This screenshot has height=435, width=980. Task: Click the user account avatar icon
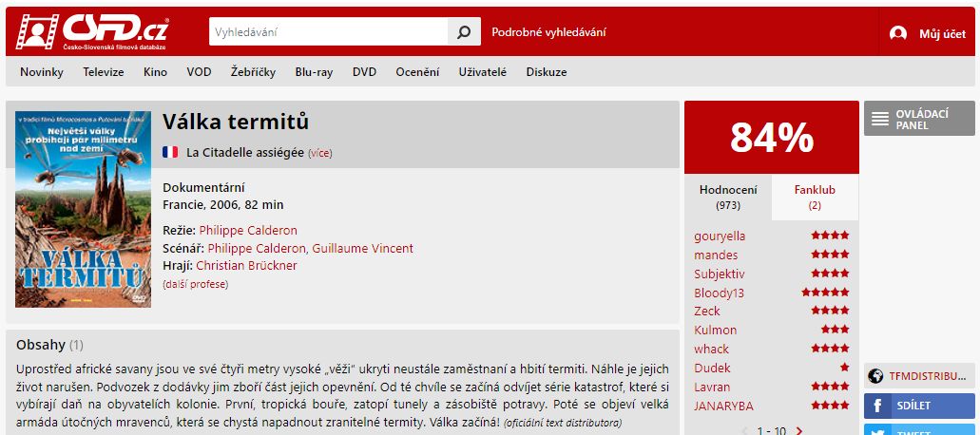(898, 33)
